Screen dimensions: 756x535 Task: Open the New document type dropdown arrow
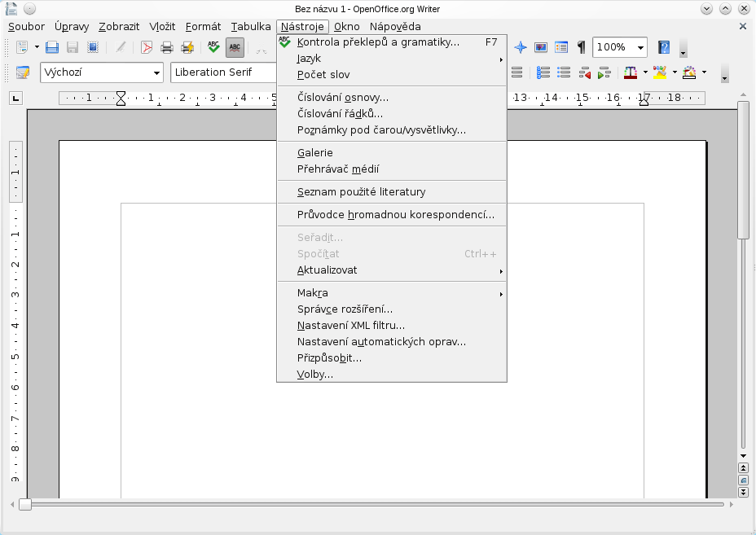[37, 47]
